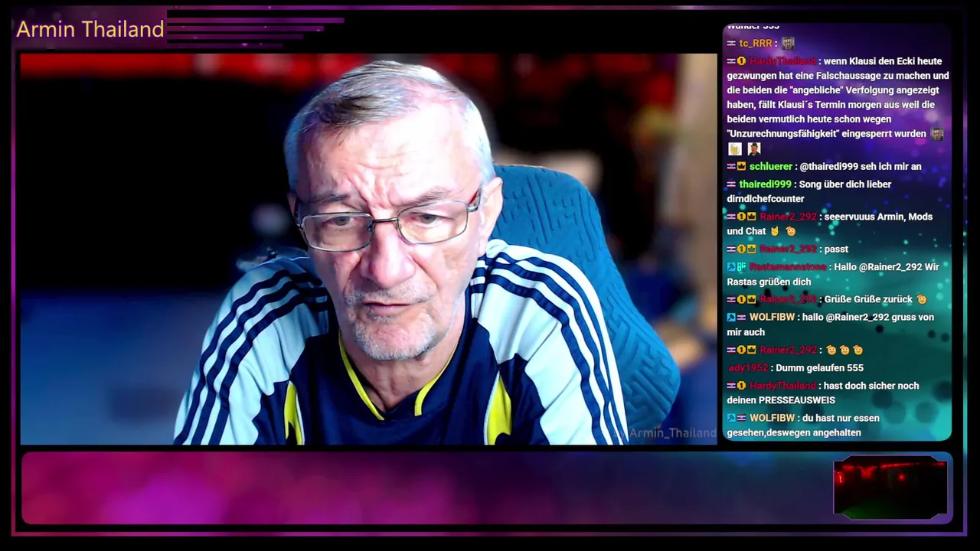This screenshot has width=980, height=551.
Task: Click the 'Armin Thailand' stream title
Action: [x=90, y=29]
